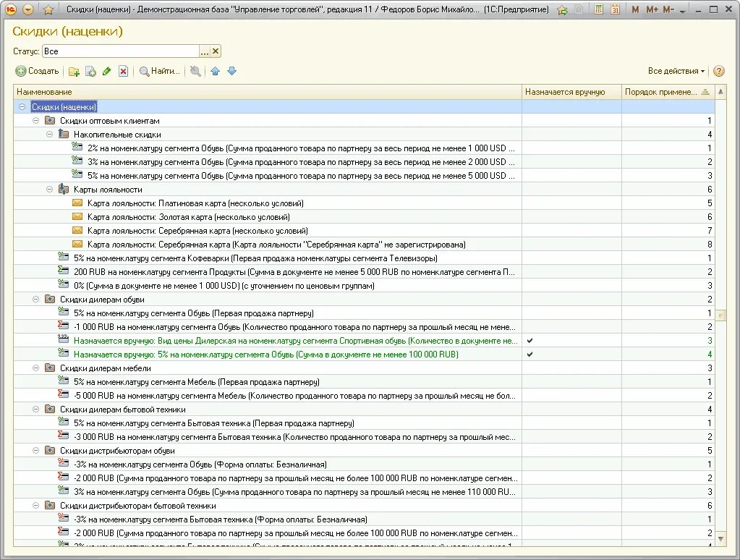740x560 pixels.
Task: Open the Статус selection ellipsis button
Action: point(204,51)
